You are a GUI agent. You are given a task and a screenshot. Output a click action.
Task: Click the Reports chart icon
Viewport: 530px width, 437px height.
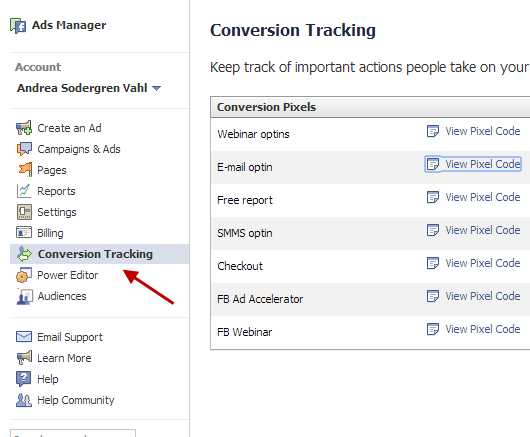click(24, 191)
